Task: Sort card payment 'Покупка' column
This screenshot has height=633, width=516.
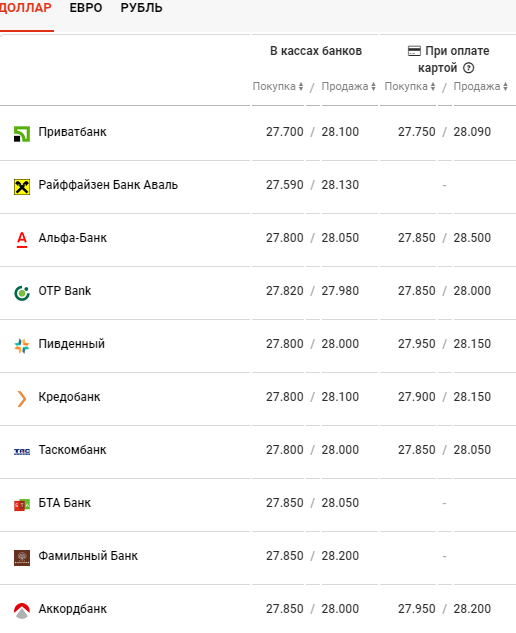Action: tap(410, 86)
